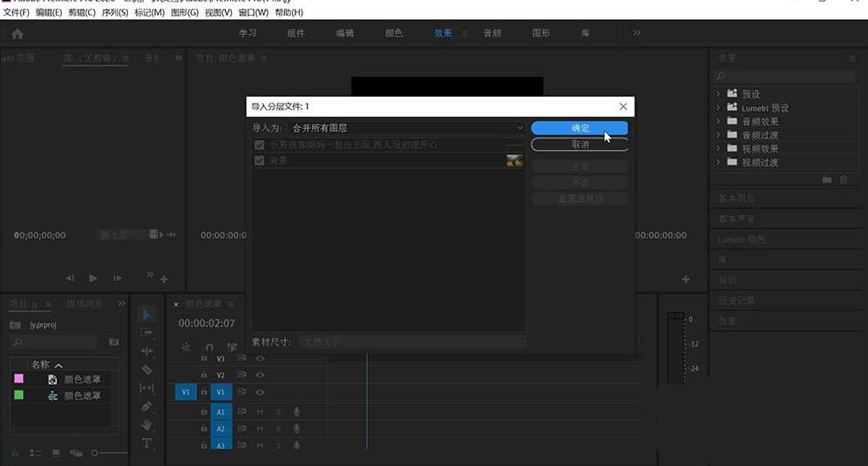The image size is (868, 466).
Task: Open Program monitor button editor plus
Action: [x=686, y=280]
